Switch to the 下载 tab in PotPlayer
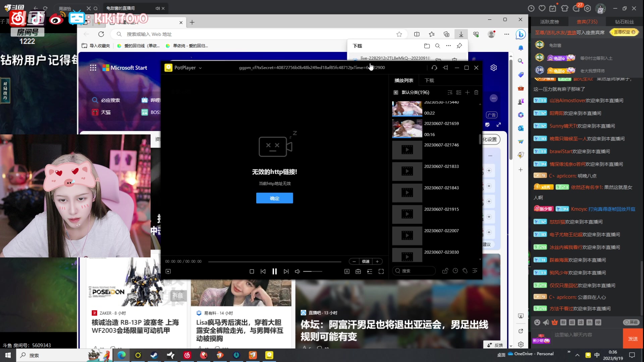The width and height of the screenshot is (644, 362). (x=429, y=80)
